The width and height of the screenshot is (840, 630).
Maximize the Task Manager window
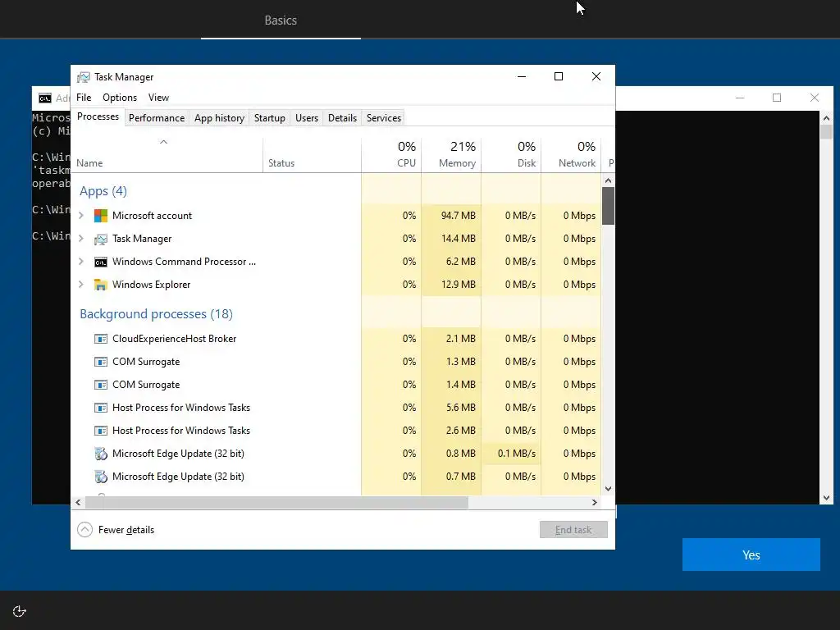pyautogui.click(x=559, y=76)
